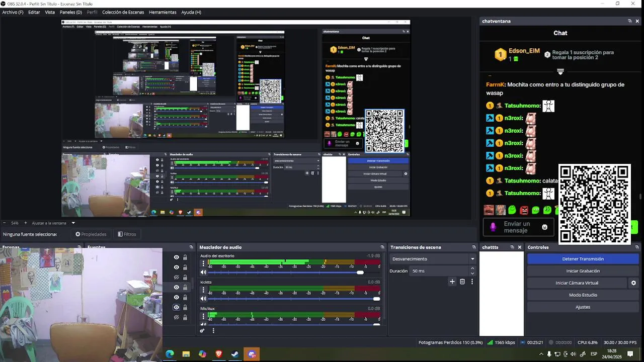The height and width of the screenshot is (362, 644).
Task: Click Detener Transmisión to stop streaming
Action: 583,259
